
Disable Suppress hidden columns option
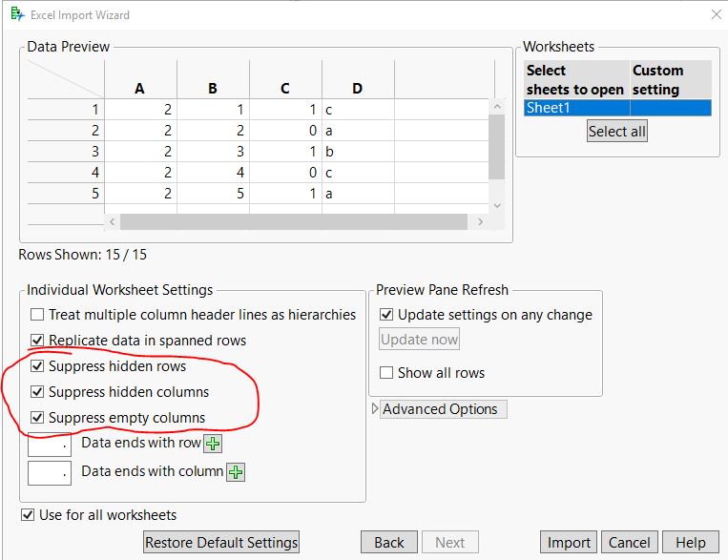pos(37,392)
